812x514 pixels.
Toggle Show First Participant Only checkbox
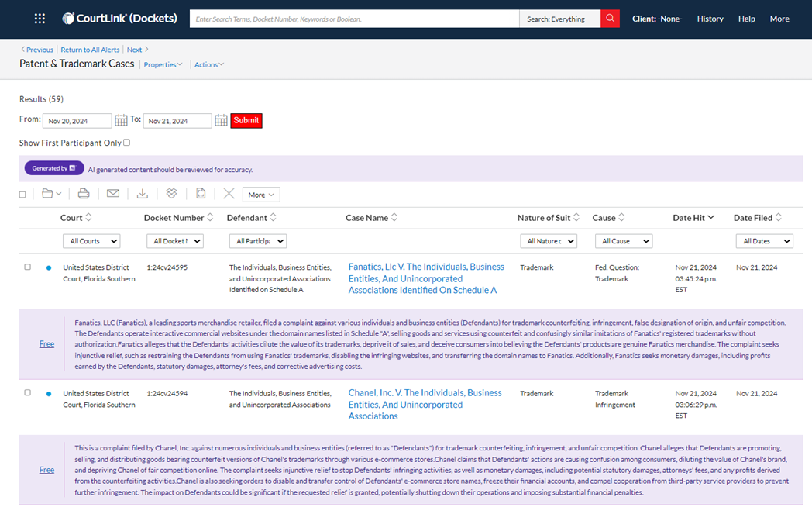[127, 143]
